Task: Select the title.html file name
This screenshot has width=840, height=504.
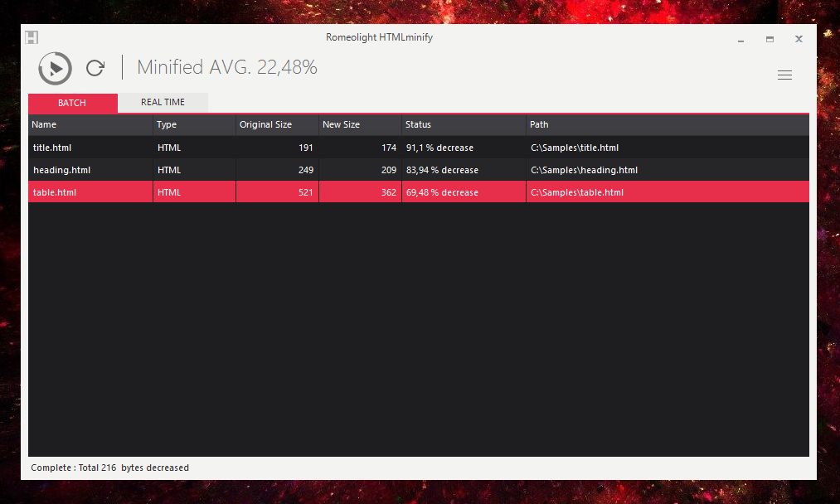Action: point(52,148)
